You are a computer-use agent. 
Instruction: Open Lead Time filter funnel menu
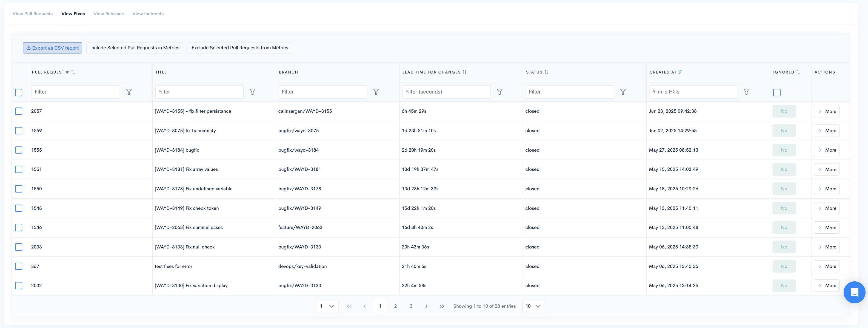[x=500, y=92]
